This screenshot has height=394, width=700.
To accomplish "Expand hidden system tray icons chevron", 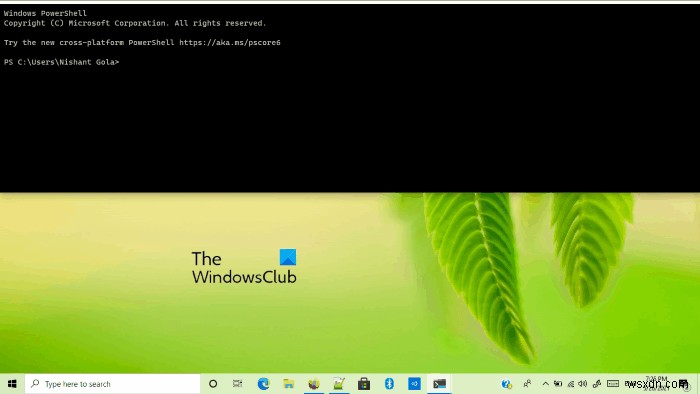I will (546, 384).
